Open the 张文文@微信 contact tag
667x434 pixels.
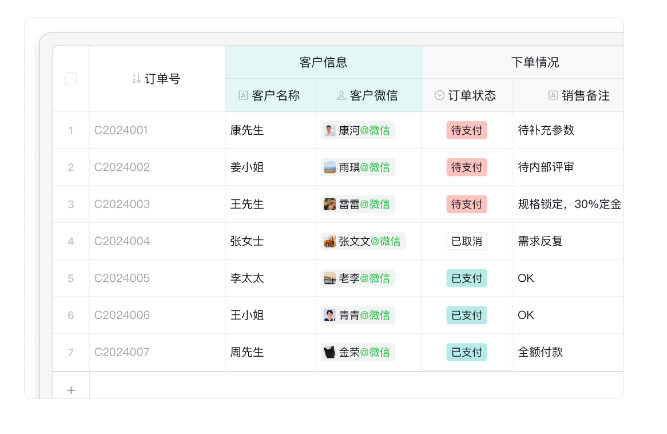[363, 241]
